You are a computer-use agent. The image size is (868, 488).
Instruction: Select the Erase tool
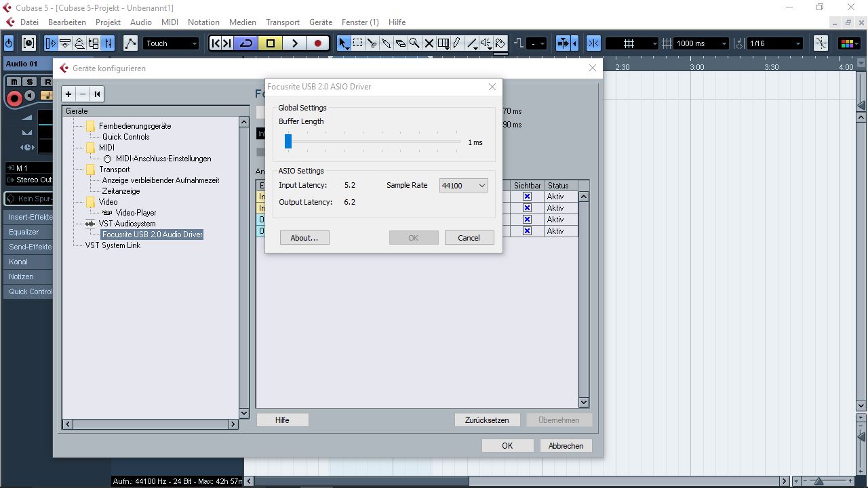401,43
